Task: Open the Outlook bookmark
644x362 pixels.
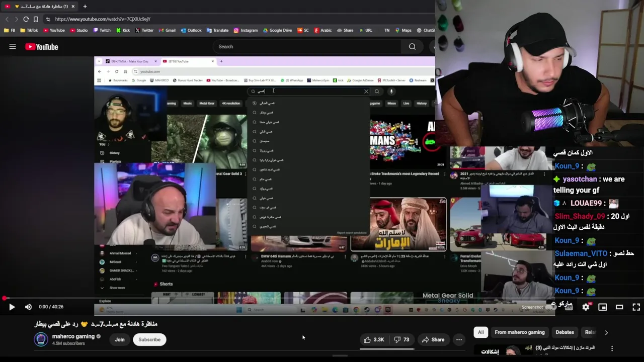Action: [191, 30]
